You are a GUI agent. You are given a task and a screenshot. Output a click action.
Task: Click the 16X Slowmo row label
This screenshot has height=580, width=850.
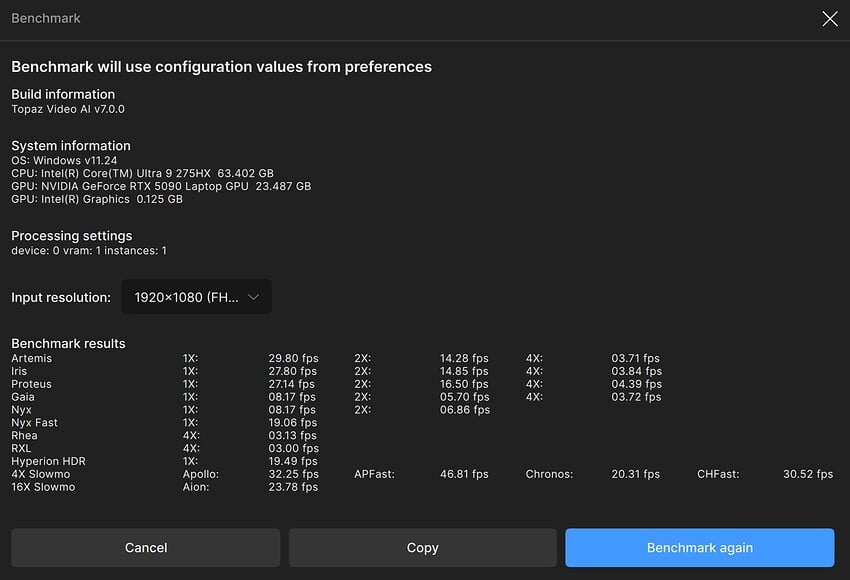[43, 487]
